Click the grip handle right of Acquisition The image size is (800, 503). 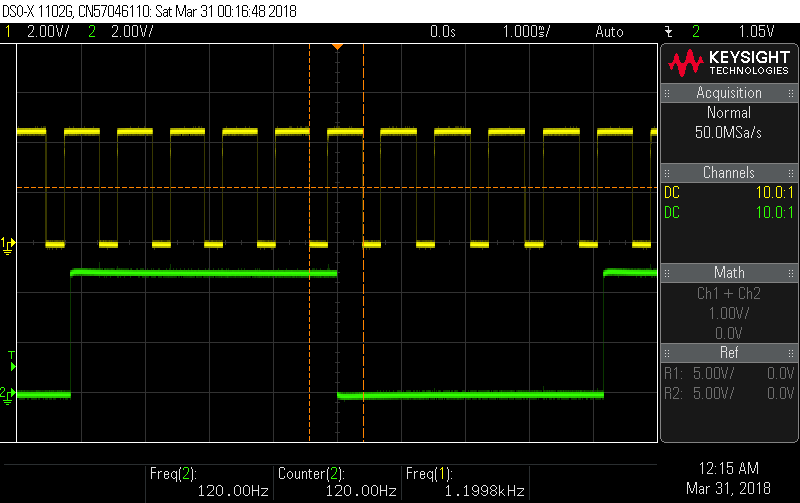[x=791, y=93]
